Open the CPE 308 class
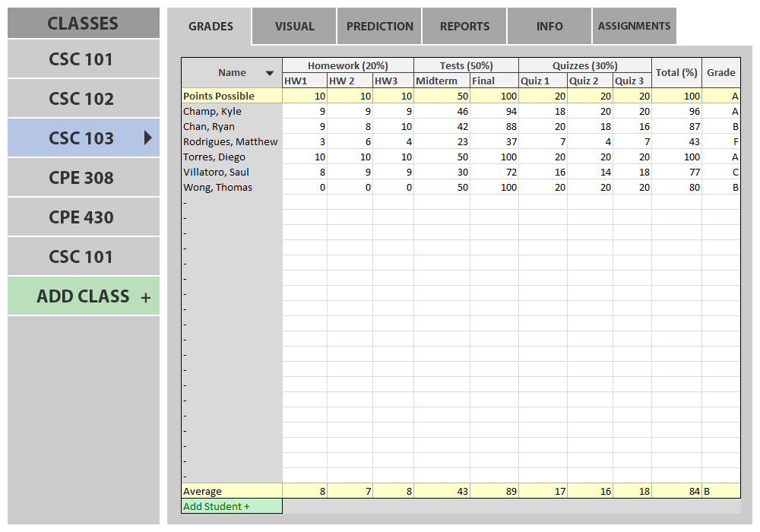Viewport: 760px width, 532px height. (x=82, y=178)
